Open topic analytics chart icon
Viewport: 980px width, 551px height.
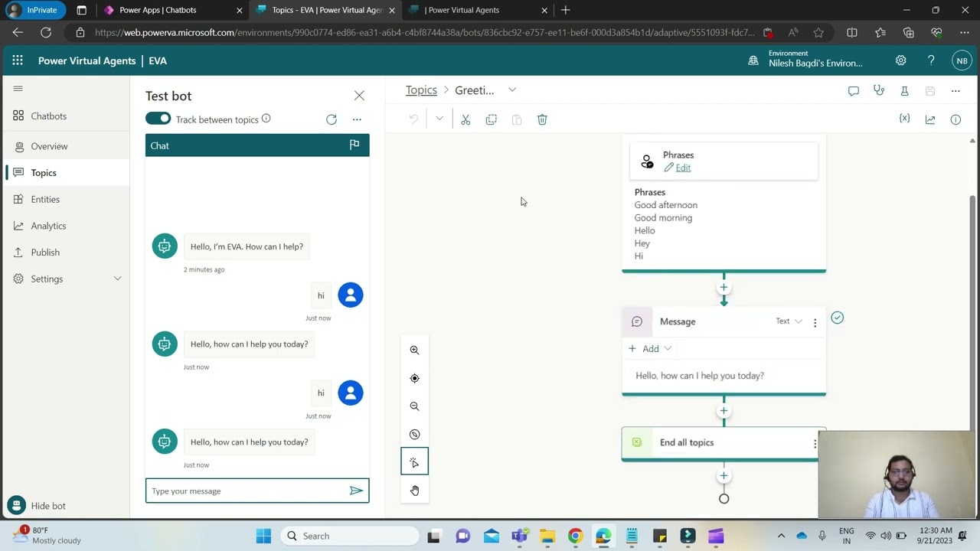tap(930, 119)
